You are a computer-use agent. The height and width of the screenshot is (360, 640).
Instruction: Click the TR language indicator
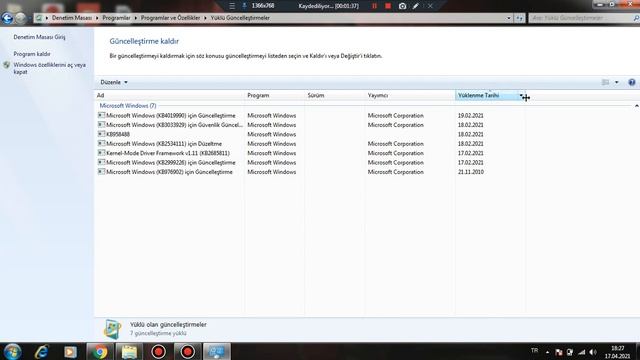click(534, 351)
